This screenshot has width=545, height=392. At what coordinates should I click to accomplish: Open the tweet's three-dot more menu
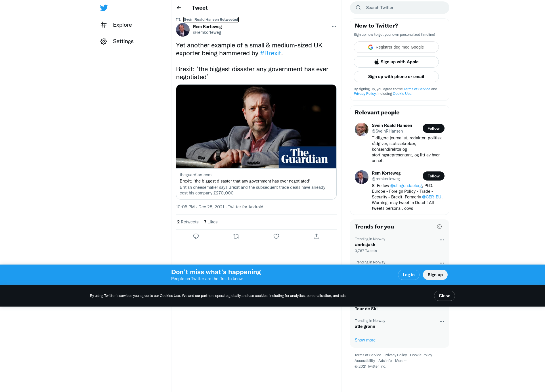[x=334, y=27]
